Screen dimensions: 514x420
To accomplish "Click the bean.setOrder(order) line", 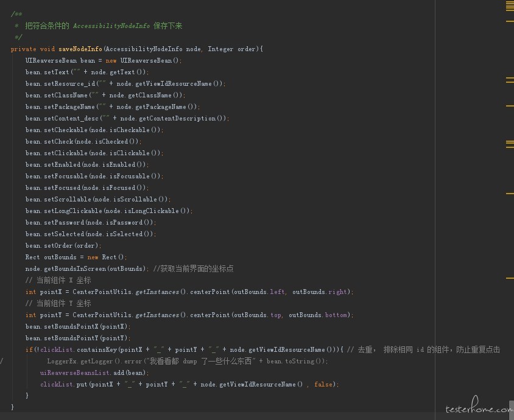I will [x=63, y=246].
